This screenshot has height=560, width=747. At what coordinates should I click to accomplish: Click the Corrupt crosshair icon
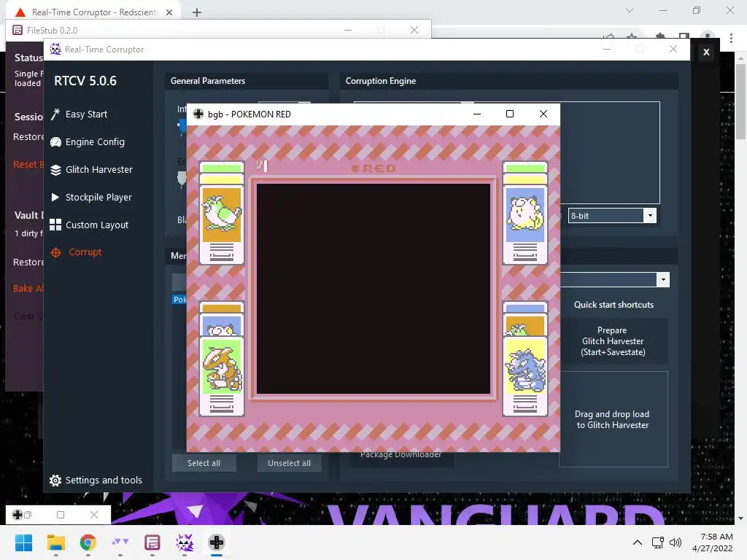pyautogui.click(x=55, y=252)
